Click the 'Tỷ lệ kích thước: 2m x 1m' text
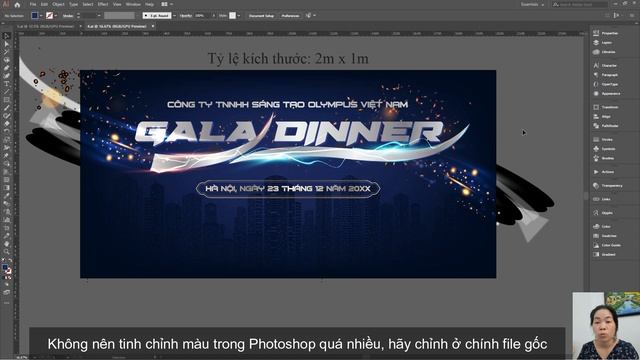 coord(288,59)
